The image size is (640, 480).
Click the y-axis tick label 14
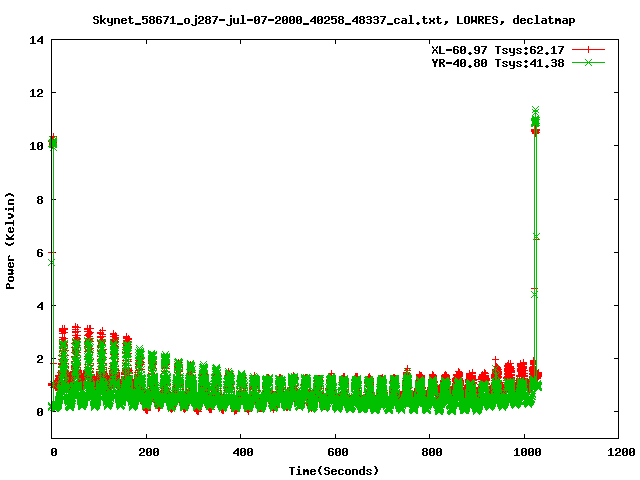[36, 40]
